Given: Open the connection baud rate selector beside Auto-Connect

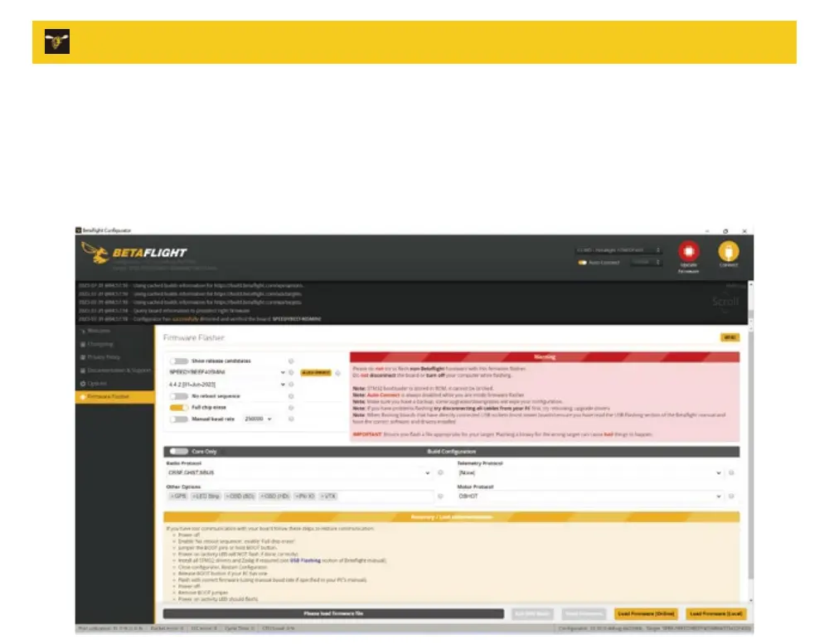Looking at the screenshot, I should pyautogui.click(x=646, y=262).
